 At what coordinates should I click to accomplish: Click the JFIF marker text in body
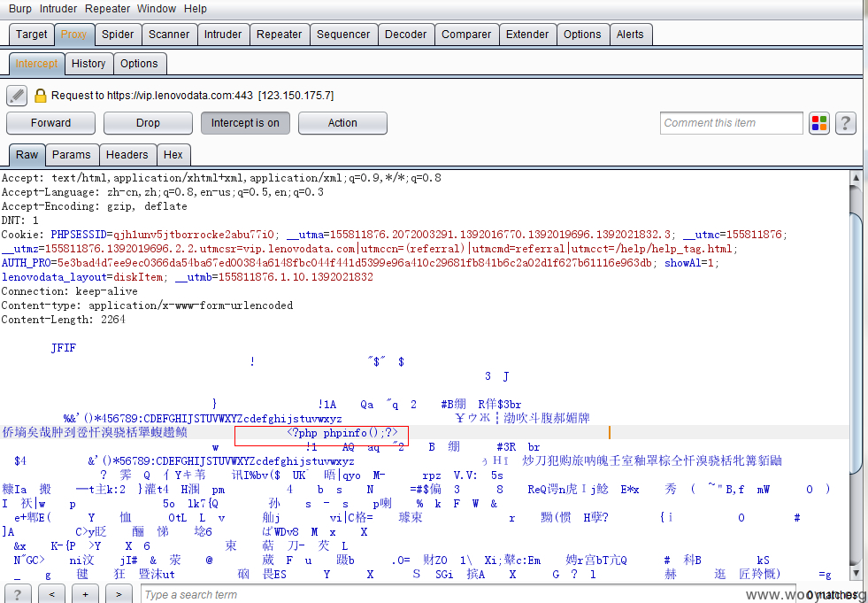pyautogui.click(x=63, y=348)
